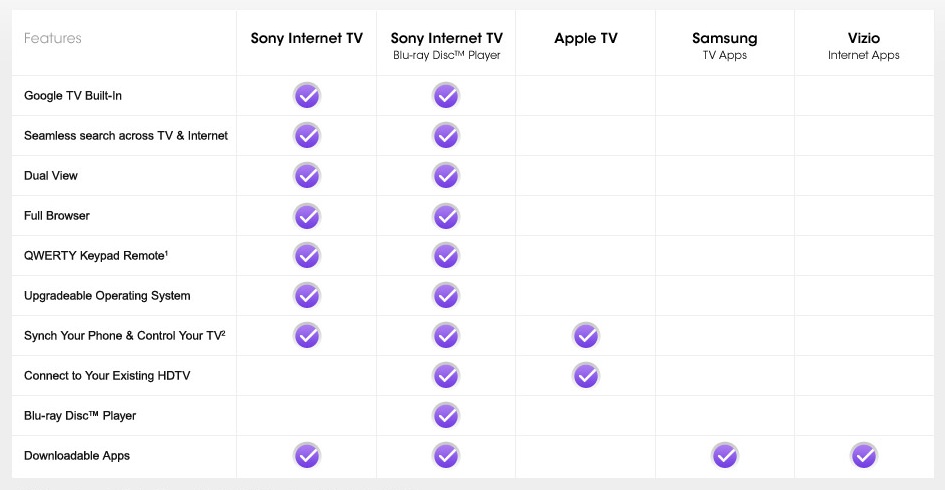Click Blu-ray Disc Player row checkmark

click(x=446, y=416)
